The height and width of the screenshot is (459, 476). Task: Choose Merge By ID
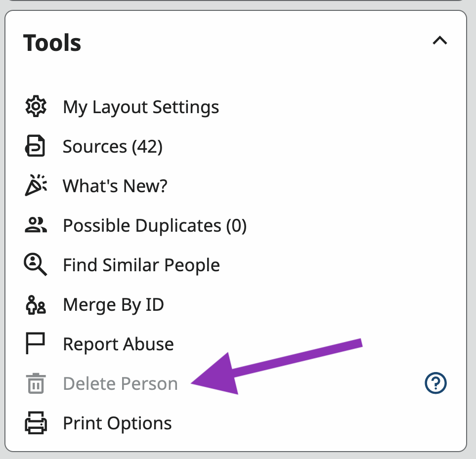[x=114, y=304]
